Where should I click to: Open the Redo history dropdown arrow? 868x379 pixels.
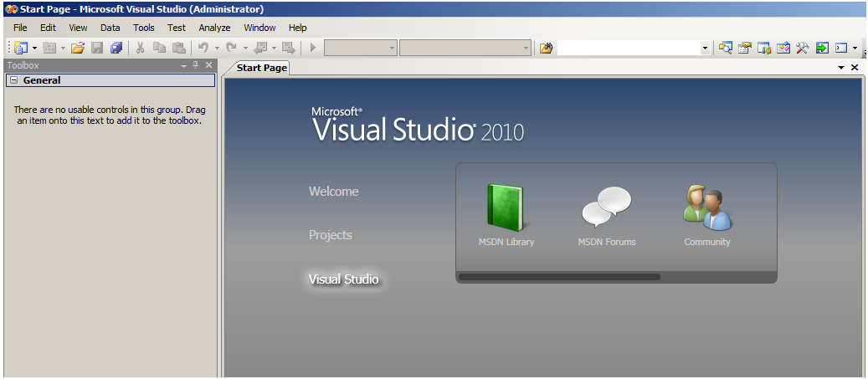pyautogui.click(x=245, y=49)
